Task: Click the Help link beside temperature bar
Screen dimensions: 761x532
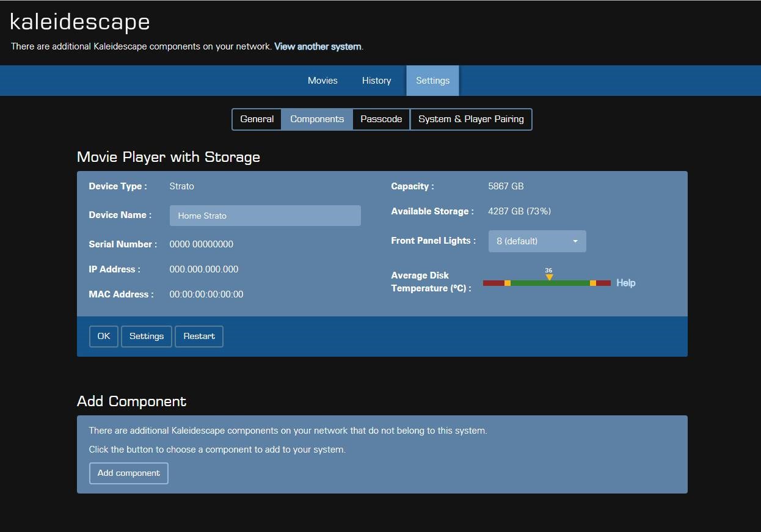Action: (x=625, y=283)
